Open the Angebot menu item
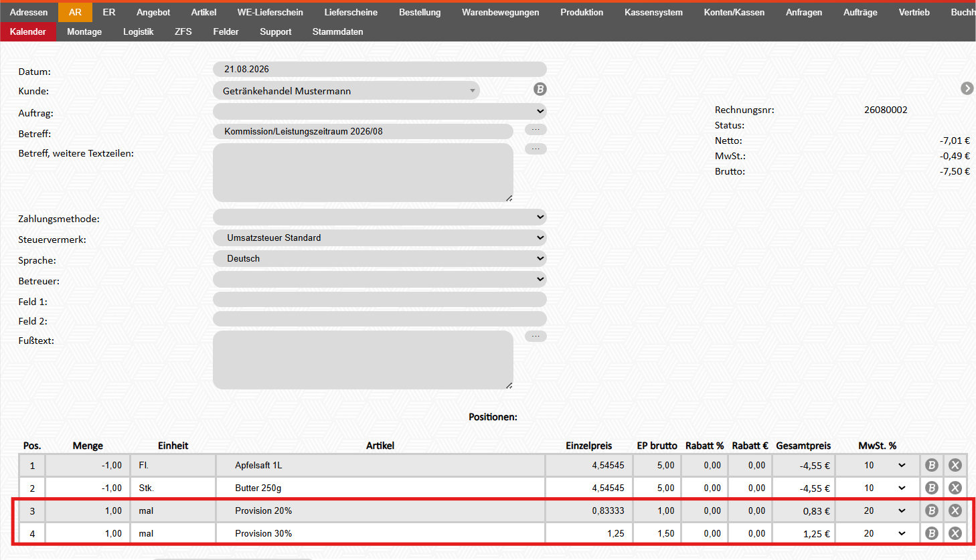Image resolution: width=976 pixels, height=560 pixels. tap(153, 12)
